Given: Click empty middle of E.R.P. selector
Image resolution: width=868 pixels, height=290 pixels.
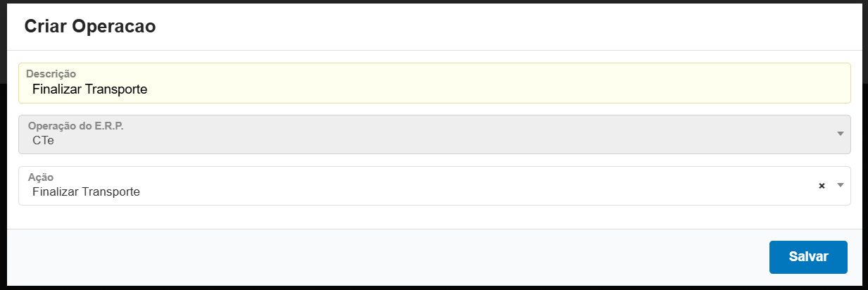Looking at the screenshot, I should (458, 134).
